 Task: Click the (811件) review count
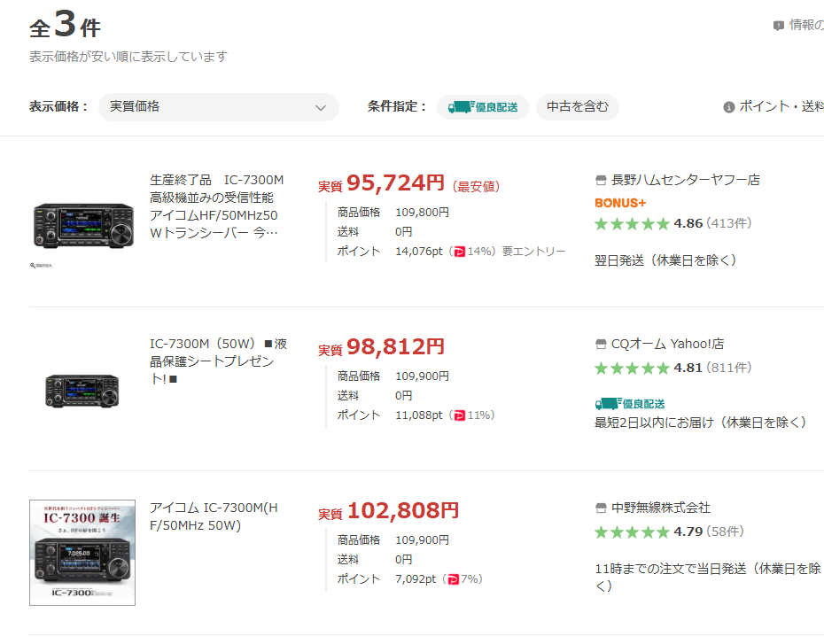729,368
